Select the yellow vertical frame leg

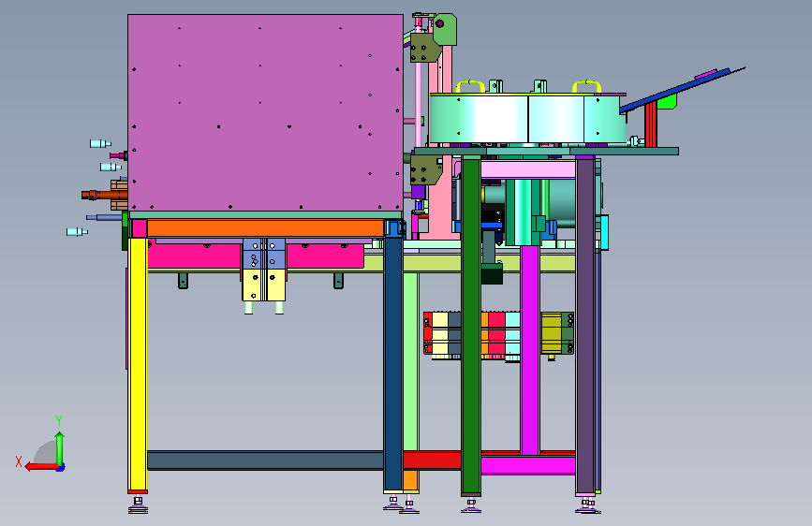[x=138, y=364]
